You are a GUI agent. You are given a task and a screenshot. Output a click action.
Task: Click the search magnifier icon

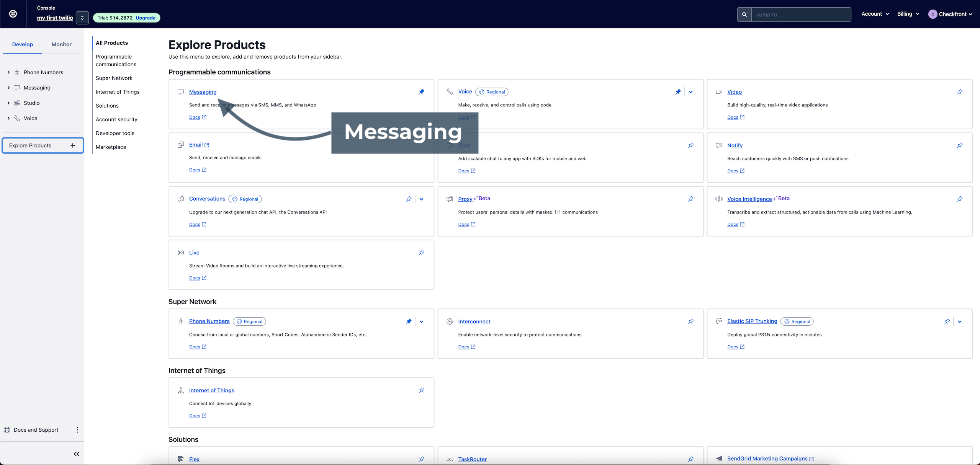744,15
